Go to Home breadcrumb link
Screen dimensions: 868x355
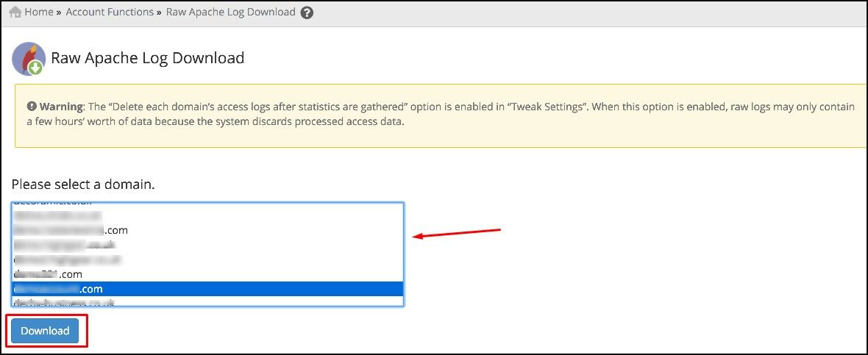pos(39,12)
